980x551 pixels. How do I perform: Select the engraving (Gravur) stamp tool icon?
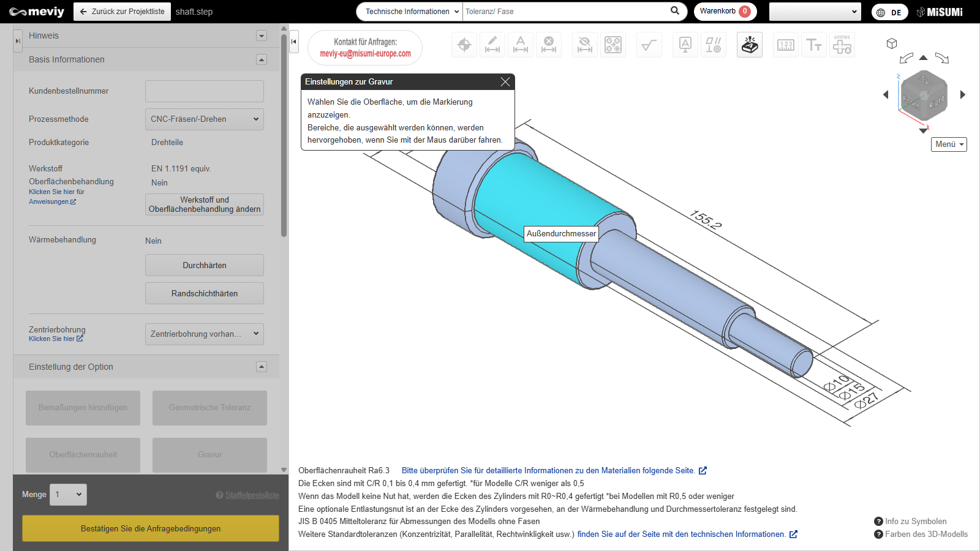[x=750, y=45]
